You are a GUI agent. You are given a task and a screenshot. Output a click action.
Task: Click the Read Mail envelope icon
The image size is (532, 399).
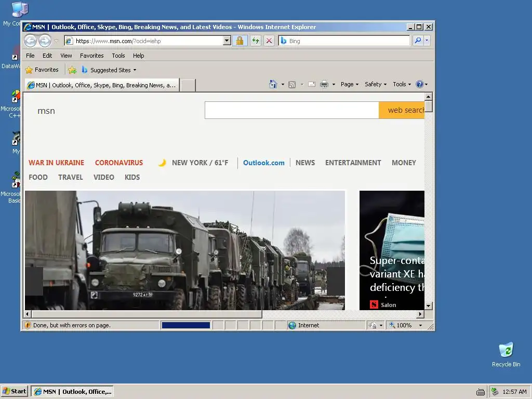[x=312, y=84]
